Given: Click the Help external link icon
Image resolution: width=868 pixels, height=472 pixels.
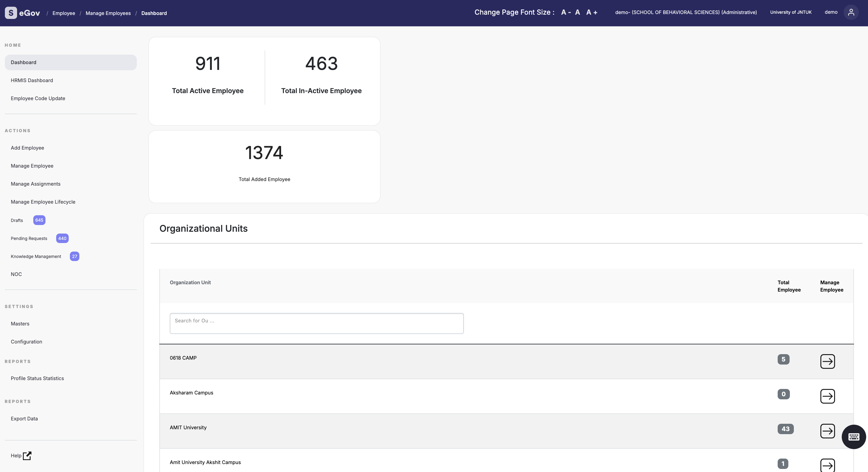Looking at the screenshot, I should (x=27, y=456).
